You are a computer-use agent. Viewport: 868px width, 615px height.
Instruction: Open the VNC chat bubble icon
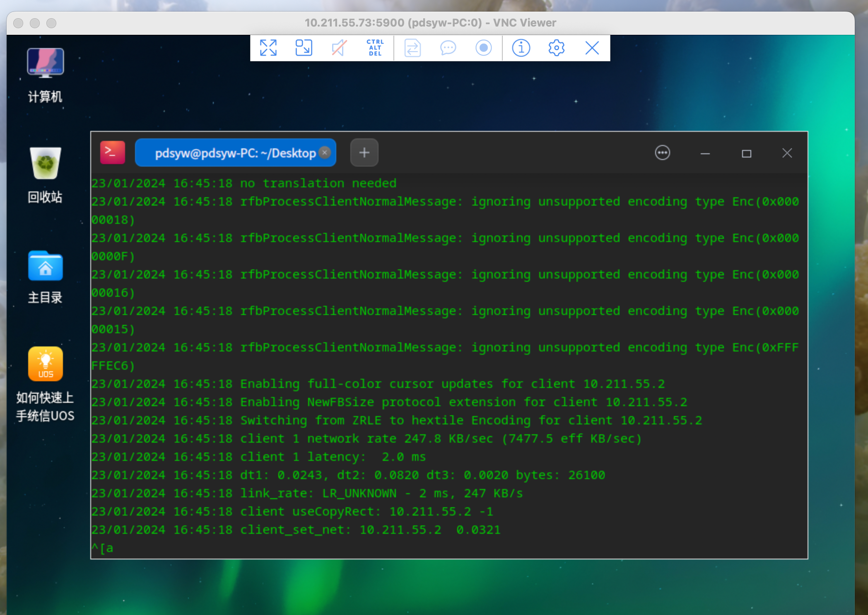448,48
